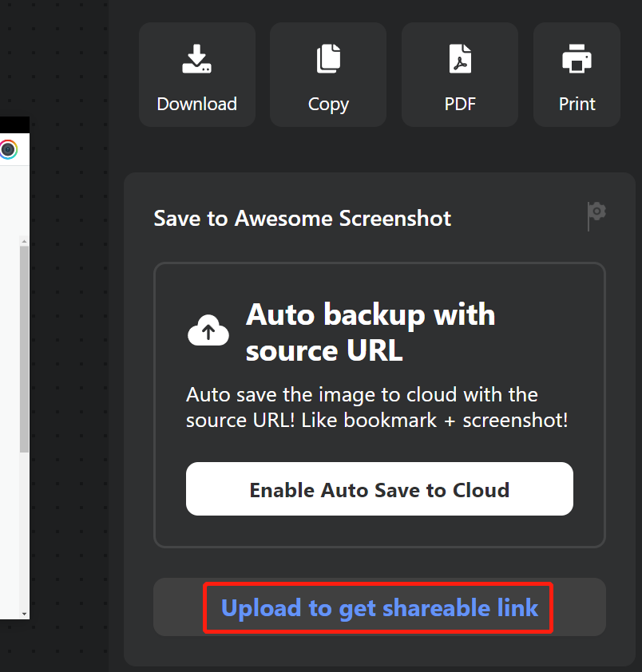The width and height of the screenshot is (642, 672).
Task: Click the scrollbar down arrow
Action: (25, 614)
